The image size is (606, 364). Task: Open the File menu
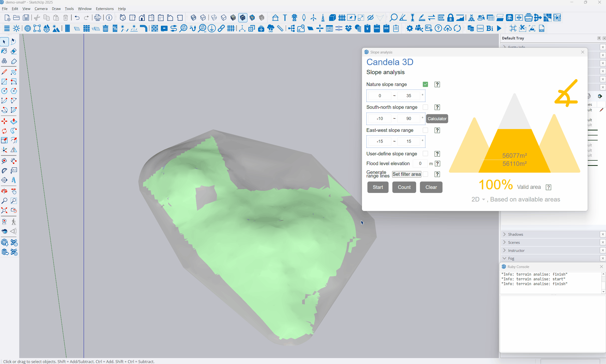(x=5, y=9)
